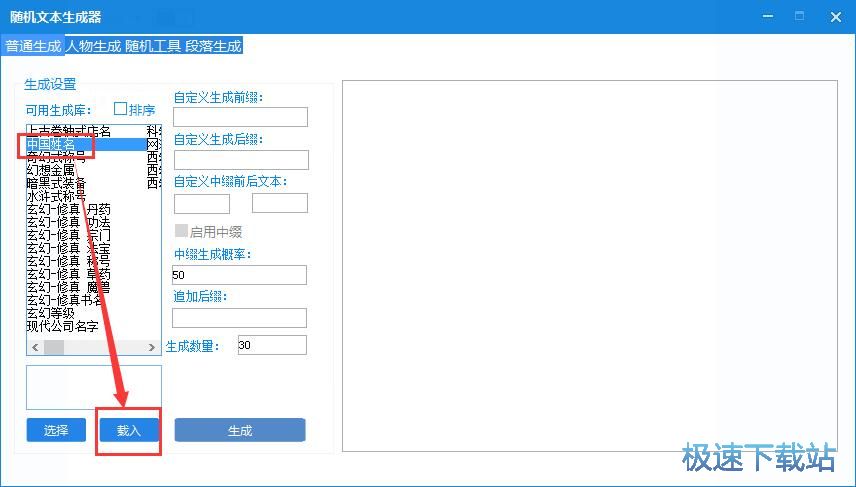The width and height of the screenshot is (856, 487).
Task: Toggle the 启用中缀 checkbox
Action: 181,230
